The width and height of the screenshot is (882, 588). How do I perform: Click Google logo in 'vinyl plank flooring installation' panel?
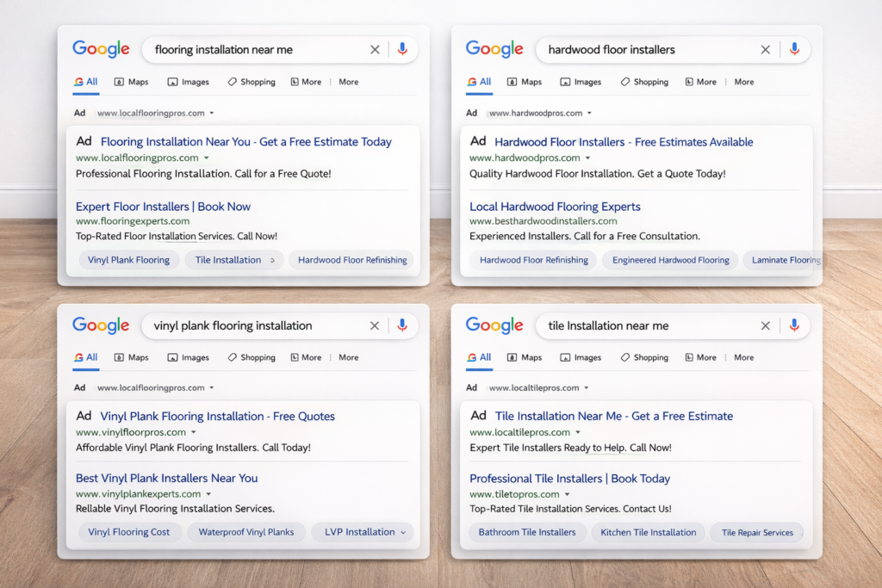102,325
